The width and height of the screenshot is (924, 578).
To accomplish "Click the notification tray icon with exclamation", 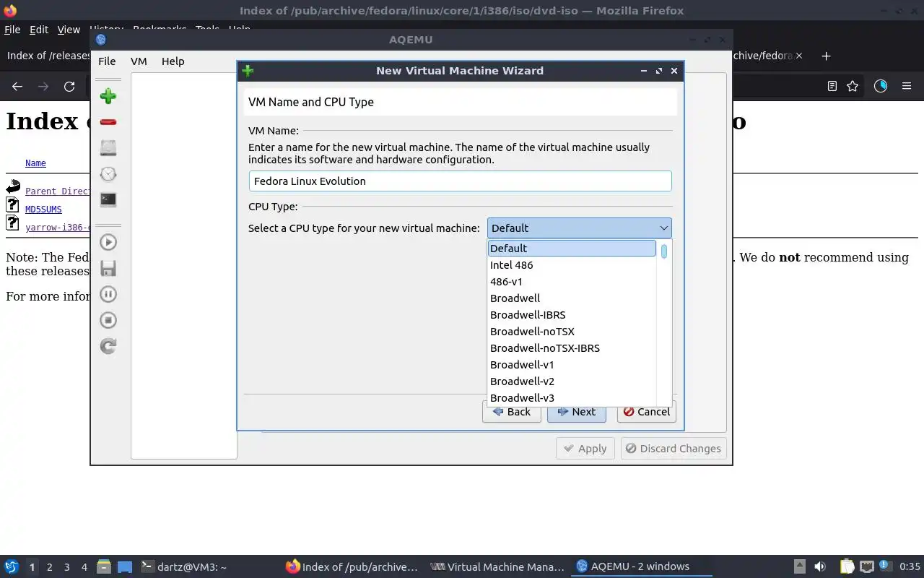I will click(x=885, y=565).
